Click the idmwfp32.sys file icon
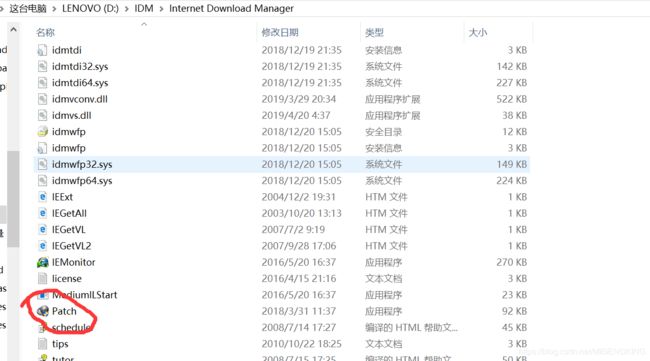 (x=42, y=165)
